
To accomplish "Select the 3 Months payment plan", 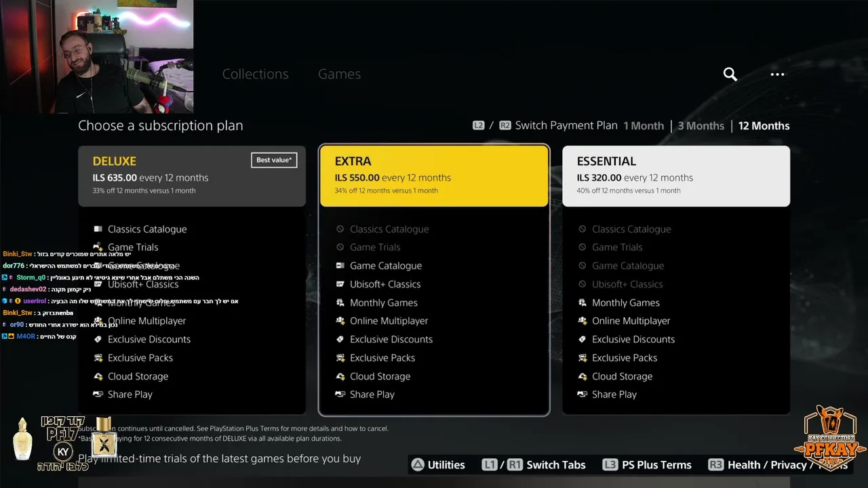I will tap(701, 125).
